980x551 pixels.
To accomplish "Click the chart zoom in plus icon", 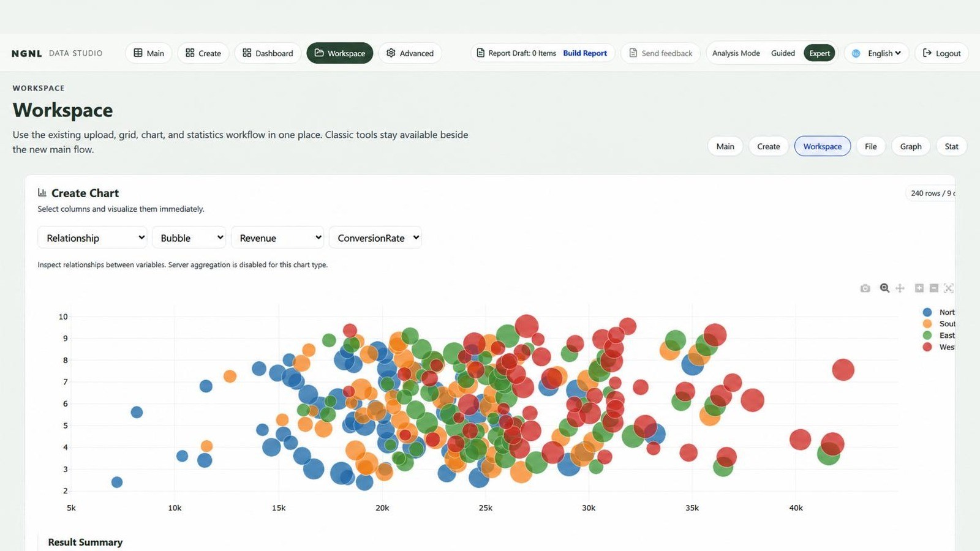I will pos(919,288).
